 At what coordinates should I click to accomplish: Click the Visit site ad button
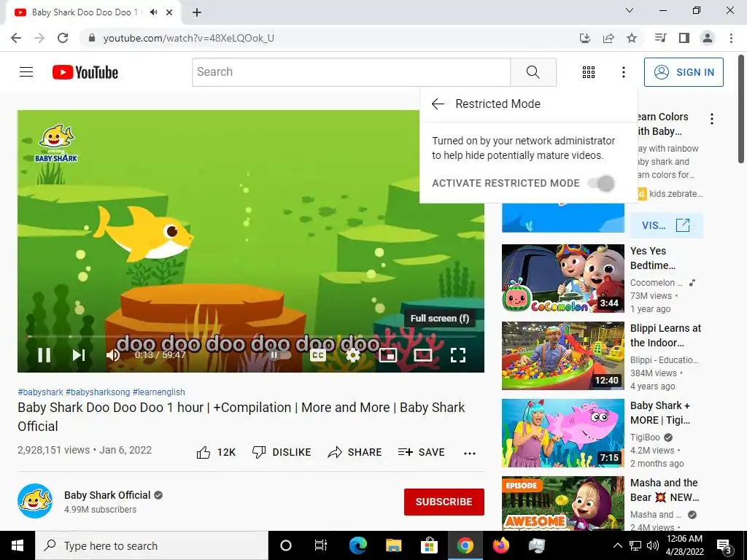tap(666, 225)
